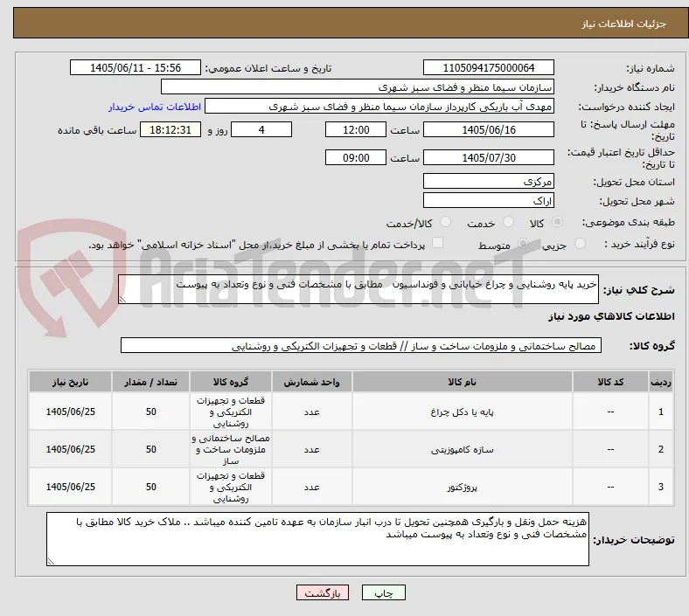The height and width of the screenshot is (616, 689).
Task: Click the گروه کالا goods group field
Action: (361, 345)
